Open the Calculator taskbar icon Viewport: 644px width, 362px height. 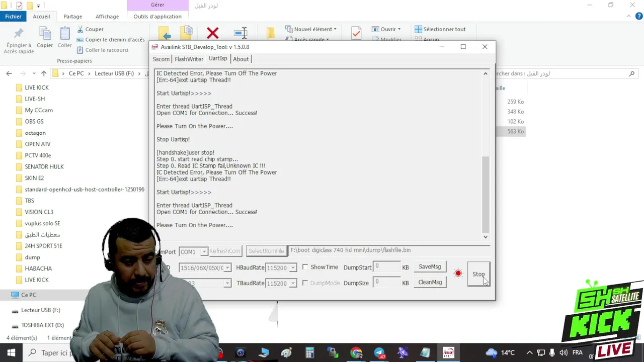310,353
